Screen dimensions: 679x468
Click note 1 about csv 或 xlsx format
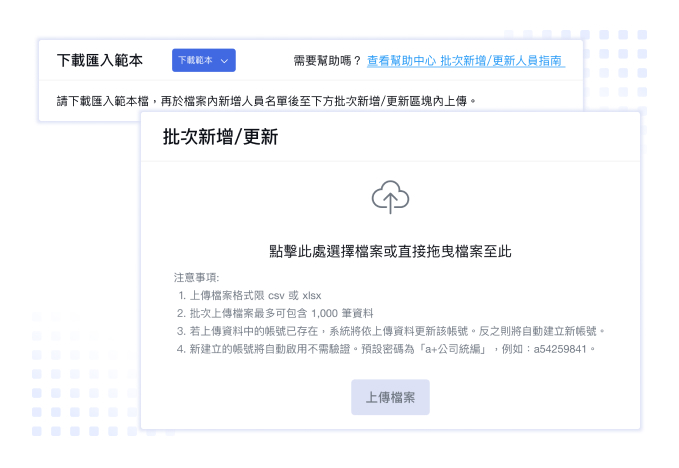(249, 296)
